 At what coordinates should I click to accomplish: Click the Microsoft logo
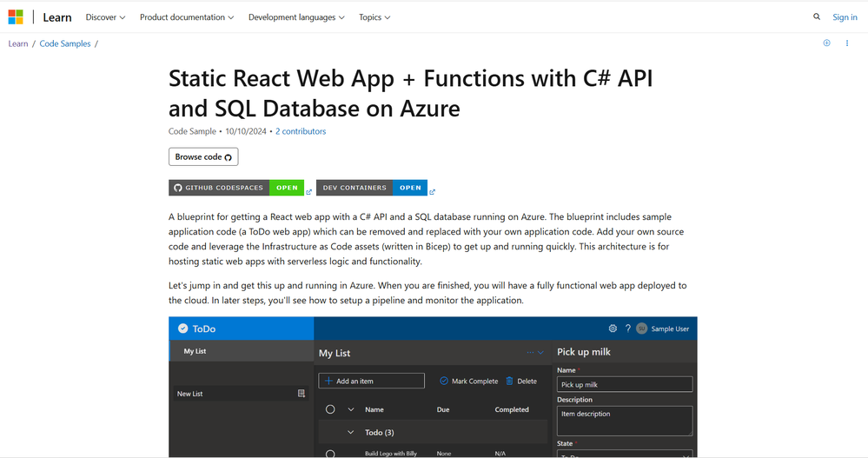16,17
